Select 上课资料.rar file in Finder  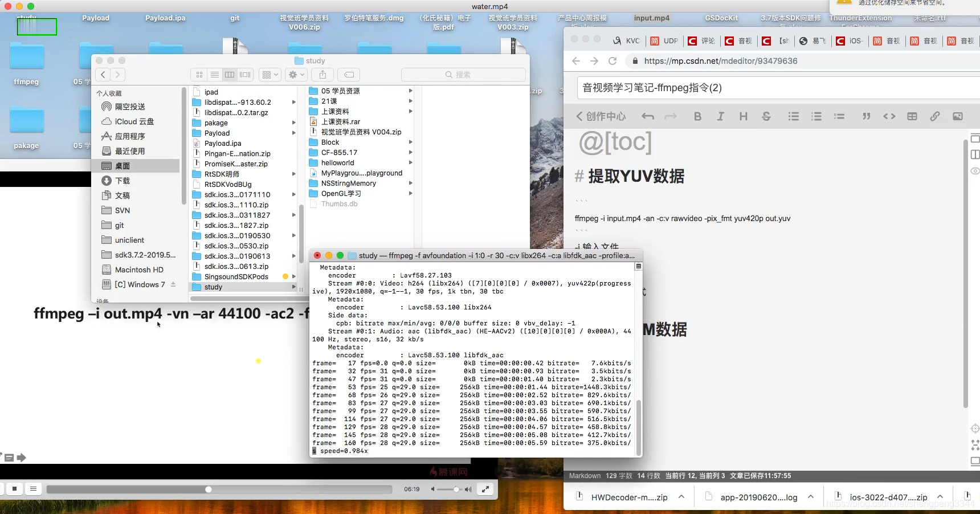341,121
